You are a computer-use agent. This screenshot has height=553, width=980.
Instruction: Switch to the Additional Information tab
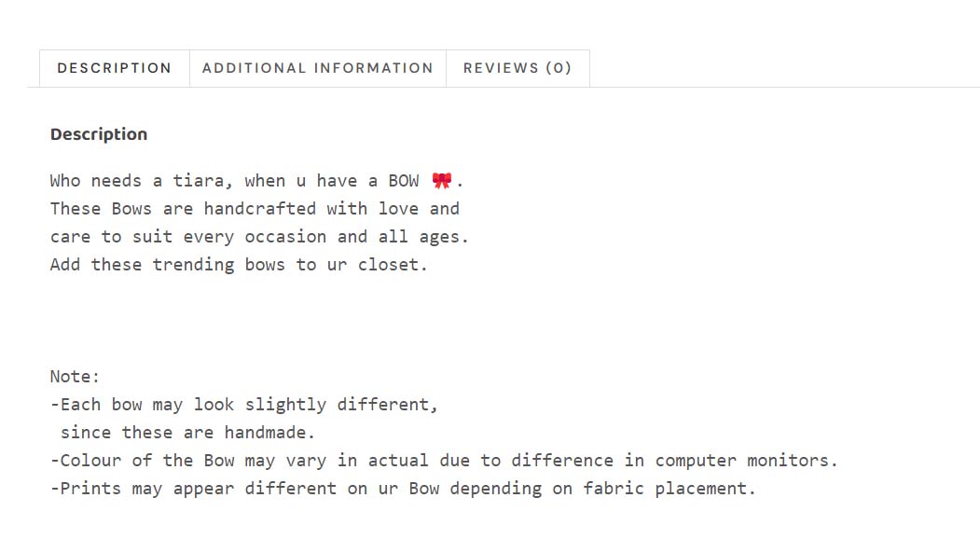pyautogui.click(x=318, y=68)
